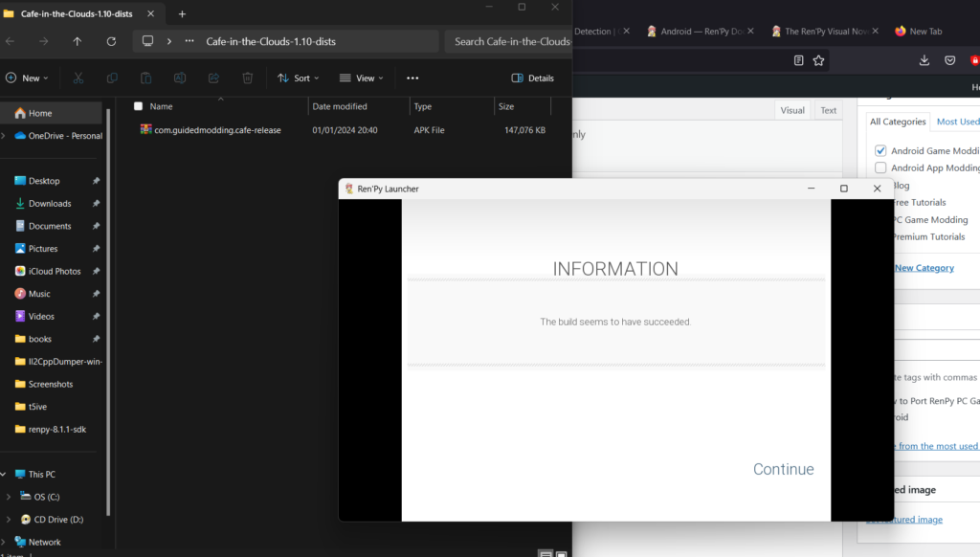Unpin Desktop using its pin icon
The width and height of the screenshot is (980, 557).
(96, 181)
